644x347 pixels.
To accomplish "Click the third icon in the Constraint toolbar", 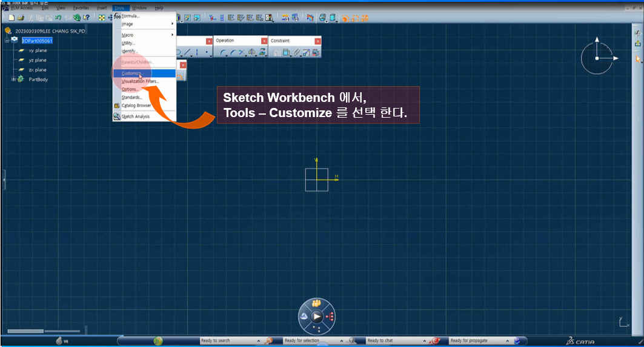I will click(296, 53).
